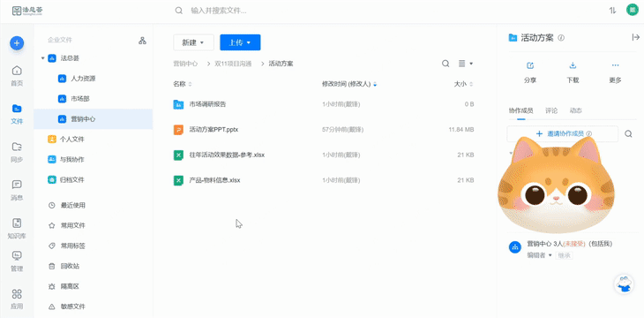This screenshot has width=644, height=318.
Task: Open the assistant robot icon at bottom right
Action: [x=625, y=284]
